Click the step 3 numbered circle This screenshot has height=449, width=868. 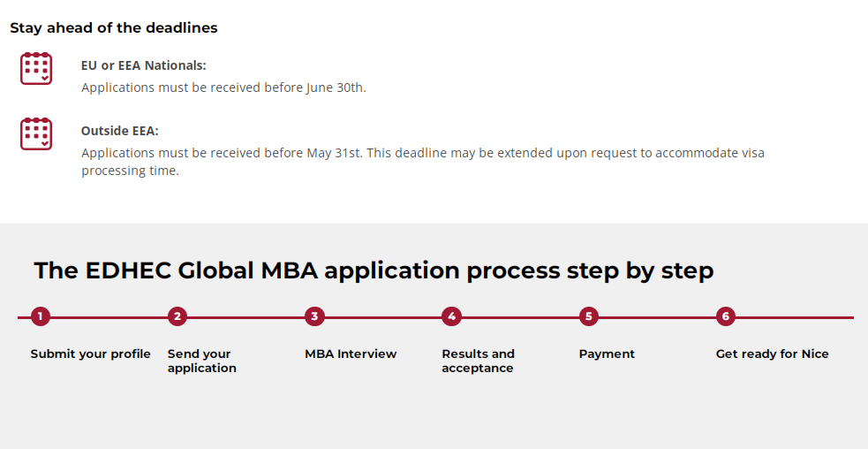(x=314, y=316)
